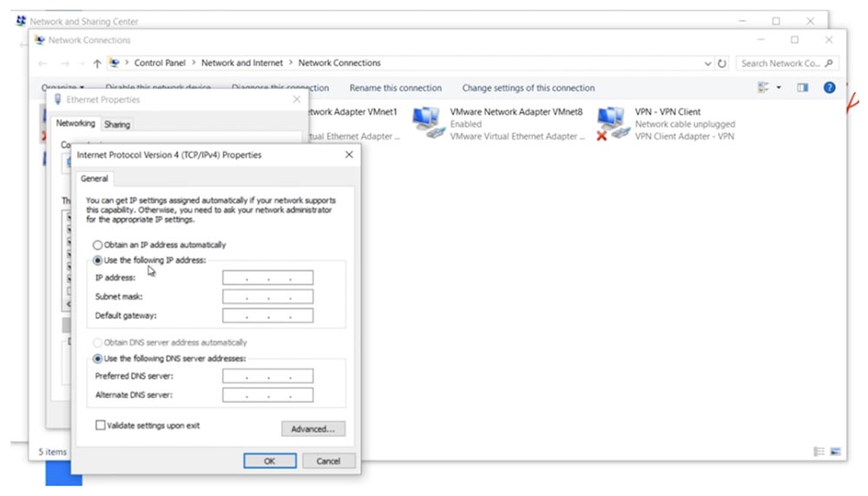Click the Network Connections title bar icon
This screenshot has width=868, height=496.
coord(39,40)
